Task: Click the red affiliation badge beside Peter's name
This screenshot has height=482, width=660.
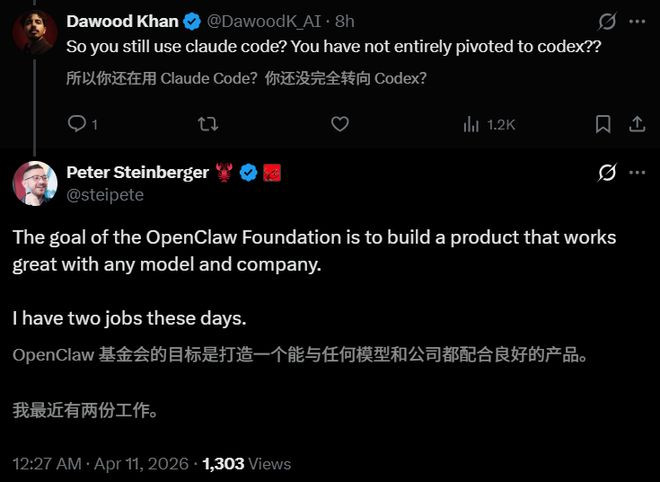Action: 272,173
